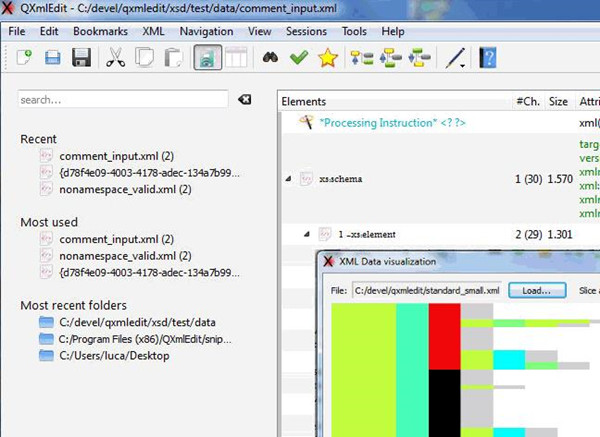The width and height of the screenshot is (600, 437).
Task: Click the Cut scissors icon
Action: tap(116, 59)
